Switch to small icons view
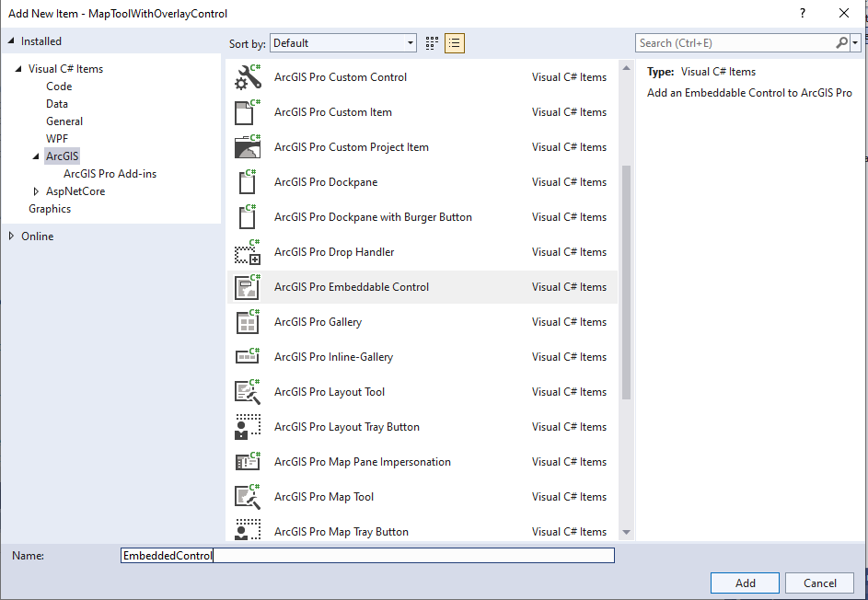Viewport: 868px width, 600px height. 432,43
